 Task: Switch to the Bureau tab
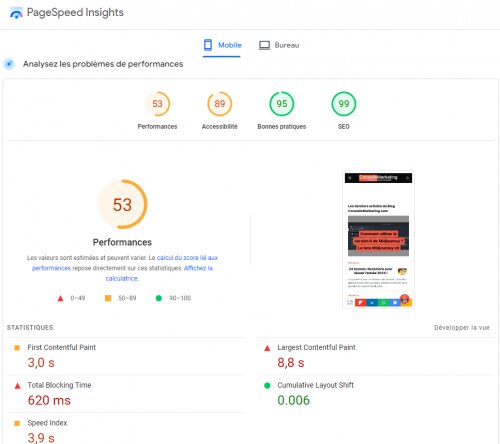coord(279,45)
